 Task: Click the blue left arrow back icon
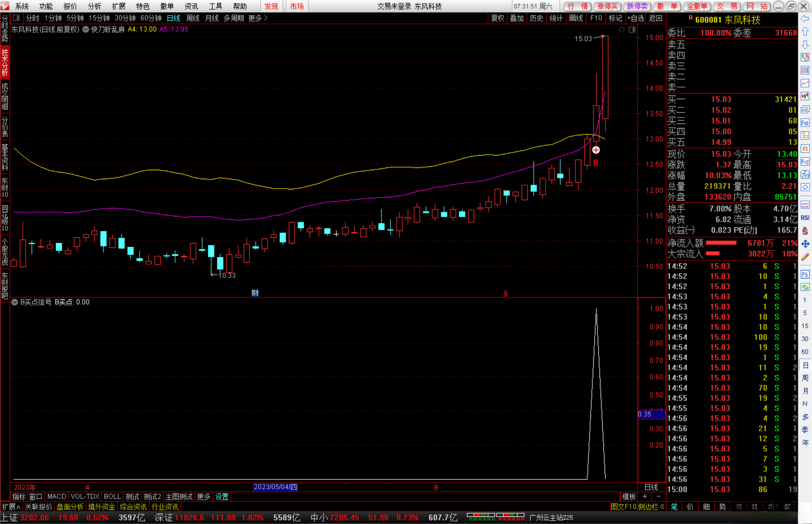(805, 19)
